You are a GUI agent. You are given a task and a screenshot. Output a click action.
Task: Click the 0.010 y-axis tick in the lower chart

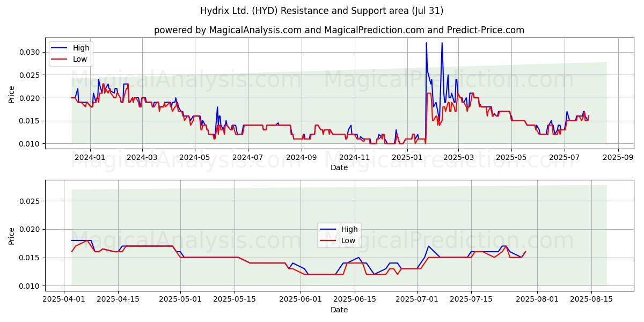(x=30, y=286)
